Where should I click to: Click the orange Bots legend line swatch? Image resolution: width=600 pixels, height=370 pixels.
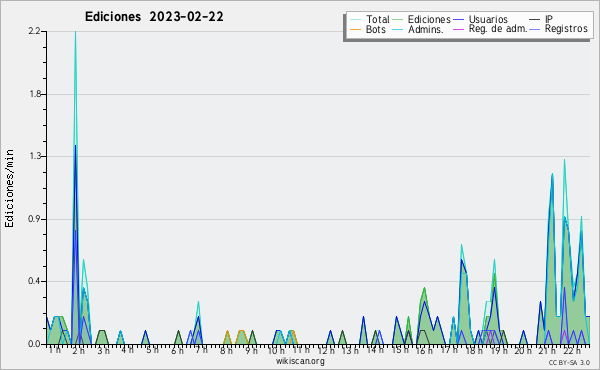click(x=355, y=29)
